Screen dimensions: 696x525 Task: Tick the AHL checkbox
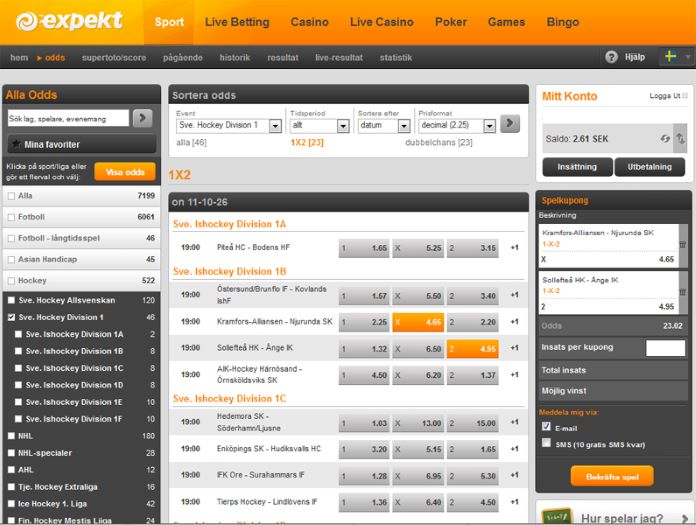[x=12, y=470]
